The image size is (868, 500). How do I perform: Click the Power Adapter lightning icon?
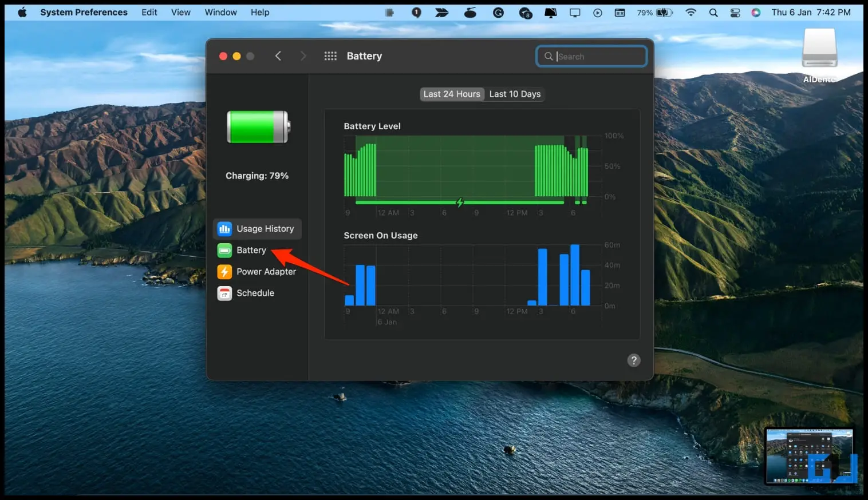224,272
